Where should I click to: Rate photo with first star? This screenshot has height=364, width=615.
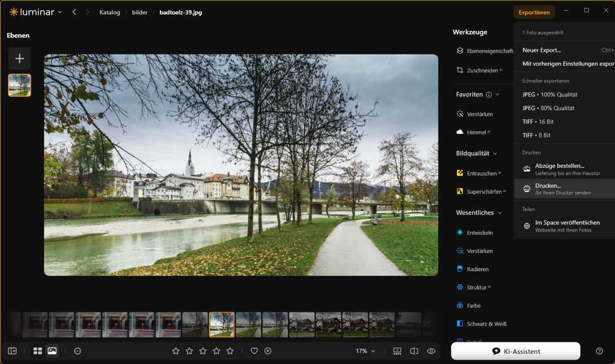pos(176,351)
